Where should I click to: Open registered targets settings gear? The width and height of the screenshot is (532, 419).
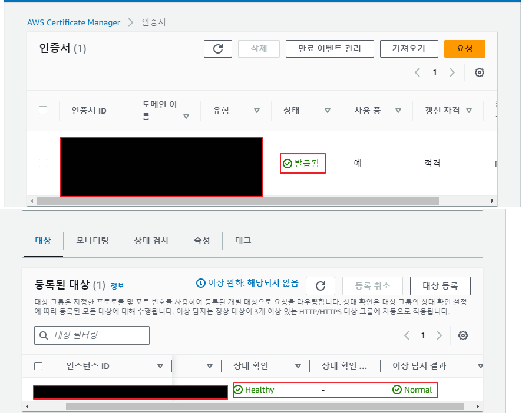463,335
